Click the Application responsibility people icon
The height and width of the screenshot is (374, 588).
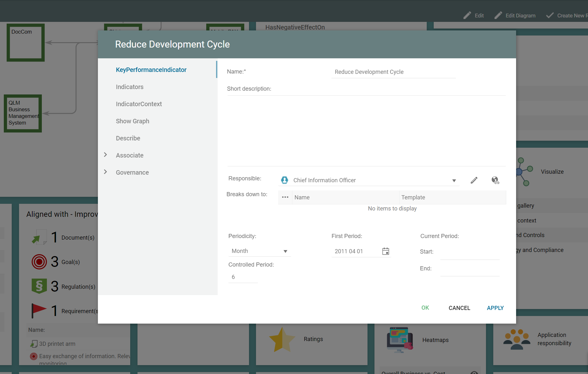516,339
